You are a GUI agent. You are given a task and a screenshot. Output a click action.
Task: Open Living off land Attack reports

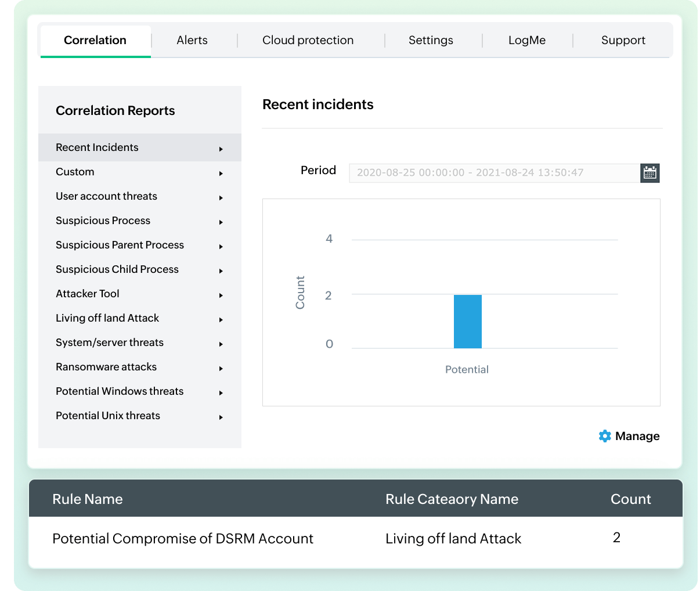click(107, 318)
